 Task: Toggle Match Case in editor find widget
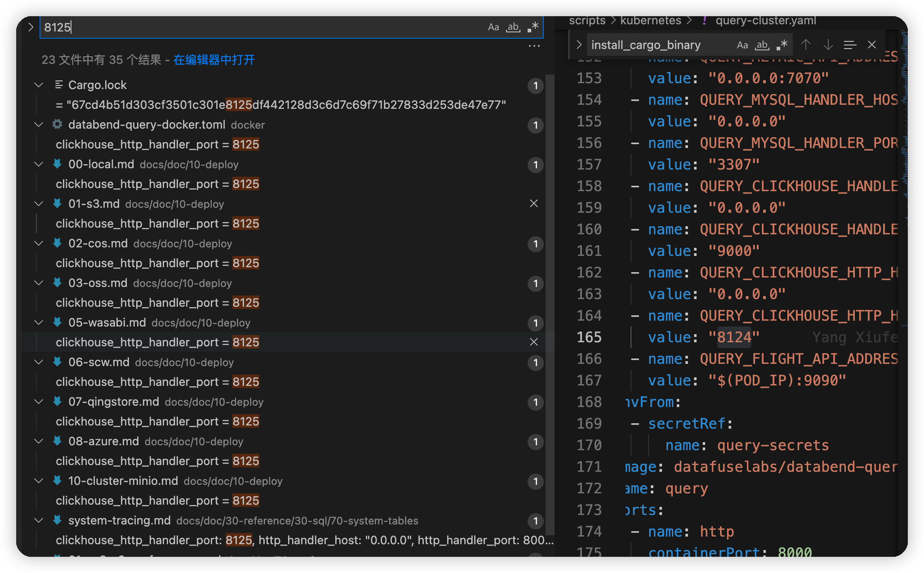742,45
